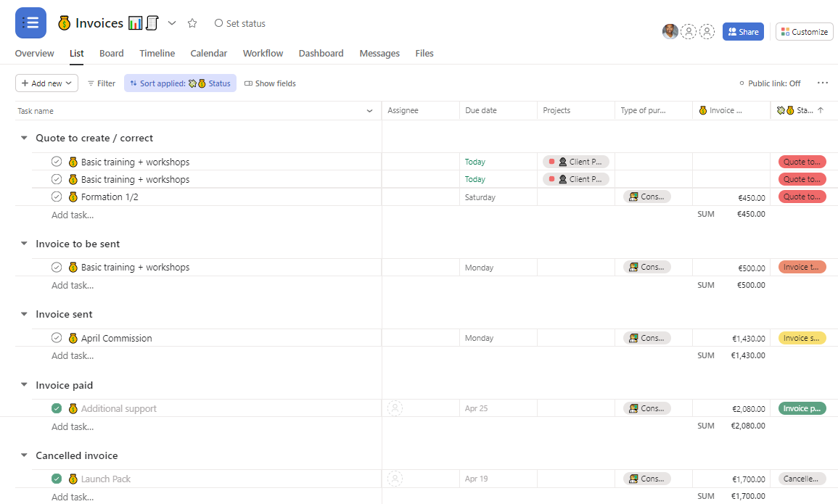Screen dimensions: 838x504
Task: Click the project member avatar photo
Action: pos(670,32)
